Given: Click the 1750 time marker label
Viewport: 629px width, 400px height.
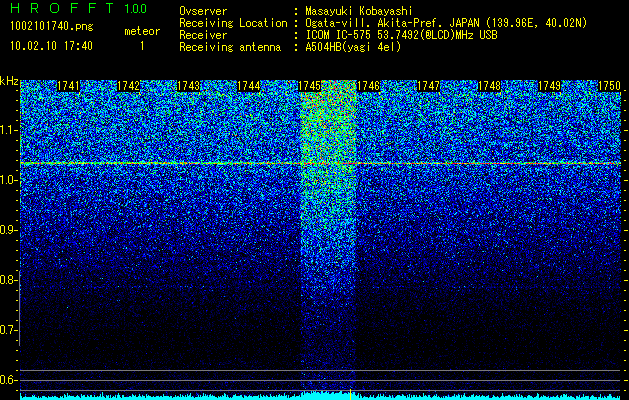Looking at the screenshot, I should [x=609, y=86].
